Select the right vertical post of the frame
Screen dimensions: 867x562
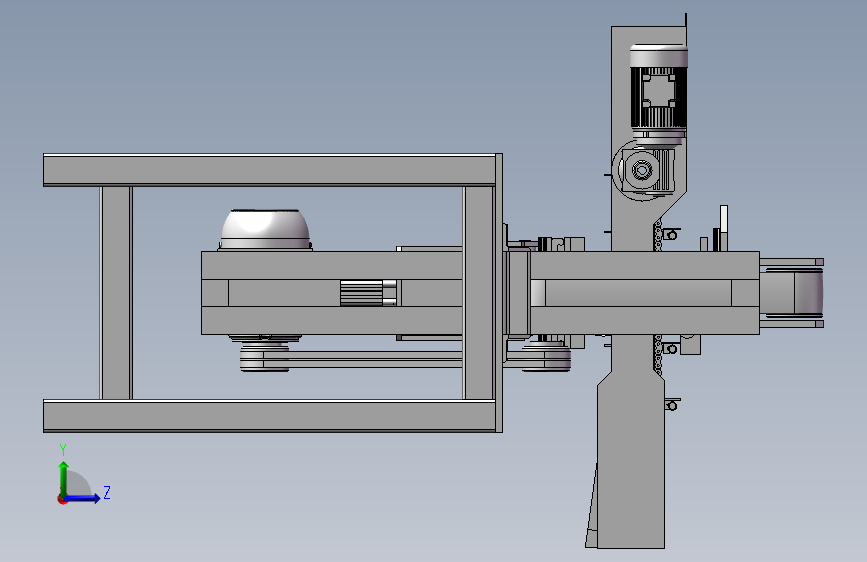pos(479,293)
